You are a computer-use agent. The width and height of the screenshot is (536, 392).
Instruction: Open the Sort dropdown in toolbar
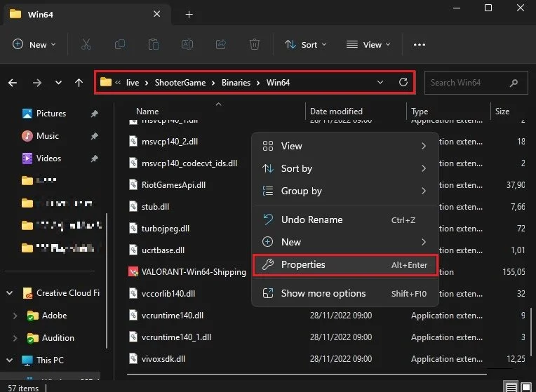tap(306, 44)
